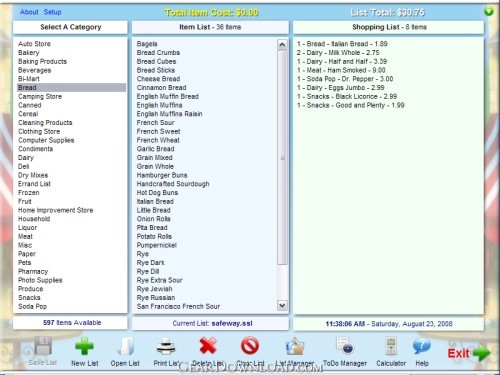Click the date and time status field
Image resolution: width=500 pixels, height=375 pixels.
pos(388,324)
